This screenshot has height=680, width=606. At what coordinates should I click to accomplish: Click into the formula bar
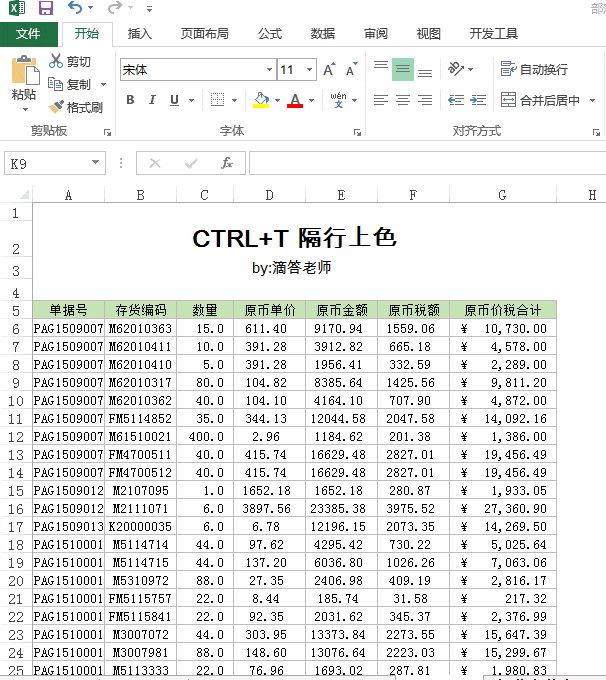click(427, 163)
